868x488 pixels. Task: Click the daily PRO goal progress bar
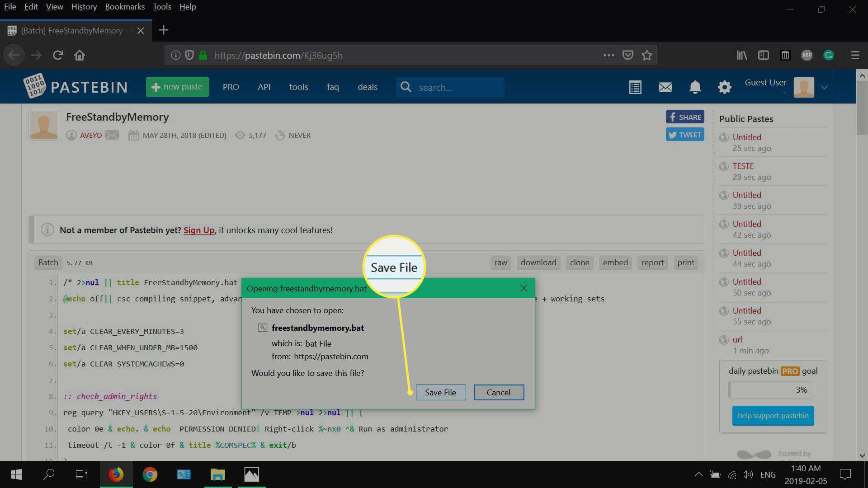[771, 390]
